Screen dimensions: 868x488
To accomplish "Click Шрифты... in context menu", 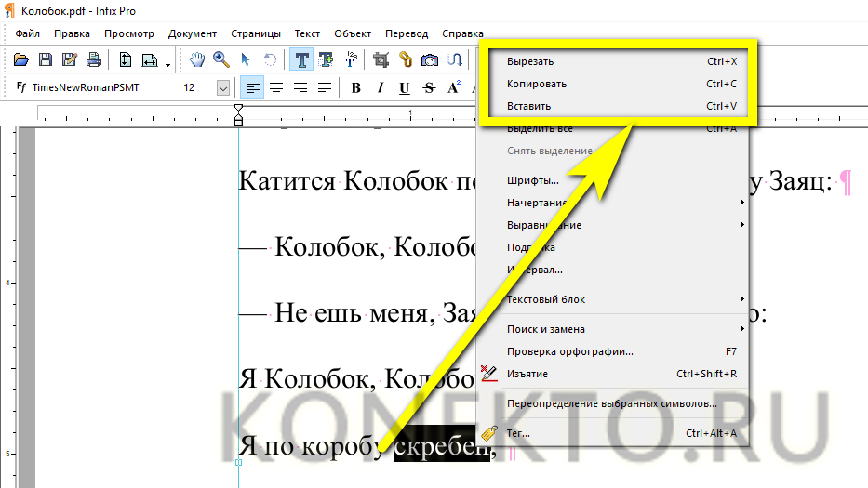I will click(x=533, y=180).
